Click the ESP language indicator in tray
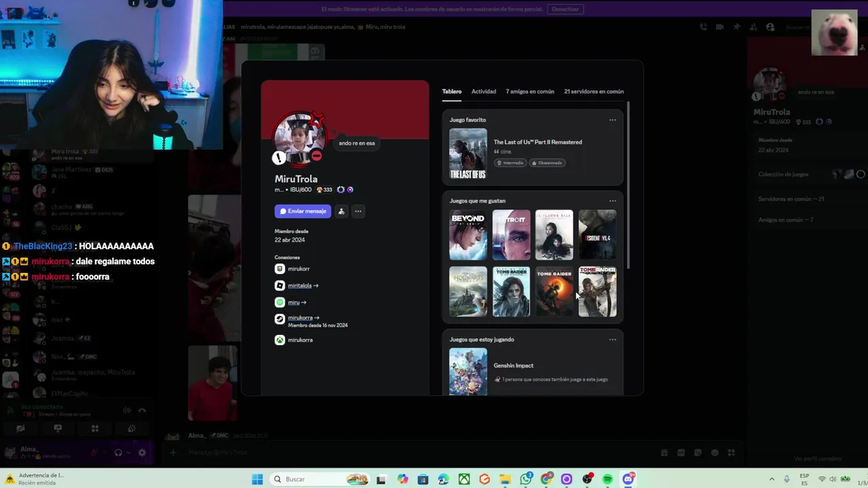The height and width of the screenshot is (488, 868). click(x=804, y=479)
